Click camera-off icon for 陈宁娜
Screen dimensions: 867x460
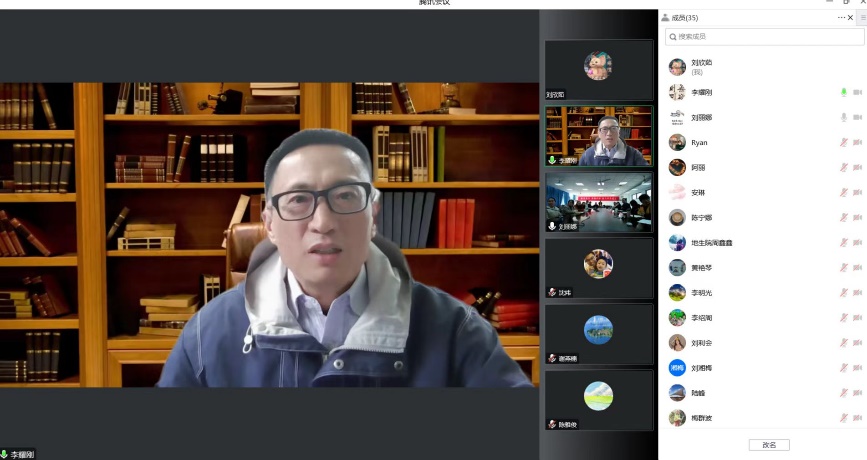(x=857, y=217)
